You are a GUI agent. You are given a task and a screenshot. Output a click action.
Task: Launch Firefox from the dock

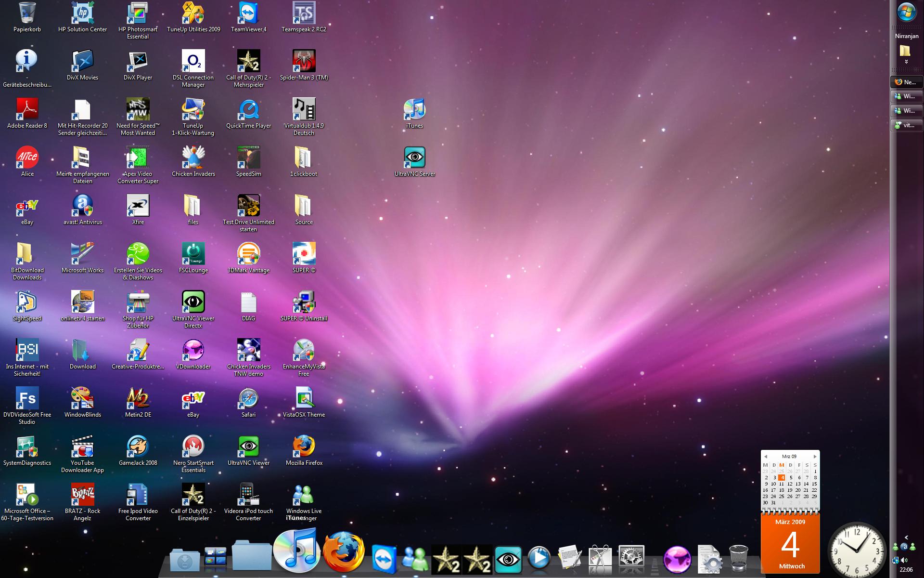(x=344, y=552)
